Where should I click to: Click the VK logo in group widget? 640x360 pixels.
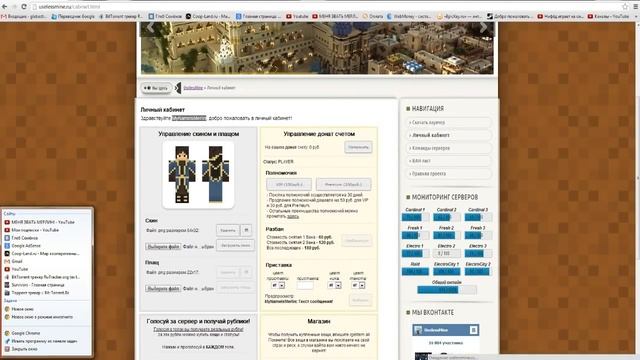click(473, 330)
